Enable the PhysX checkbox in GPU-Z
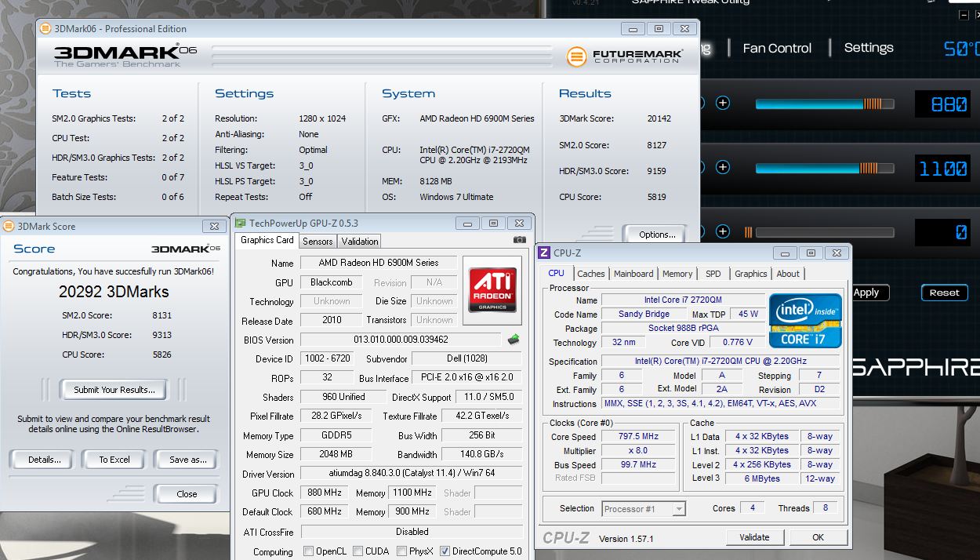 [x=401, y=551]
